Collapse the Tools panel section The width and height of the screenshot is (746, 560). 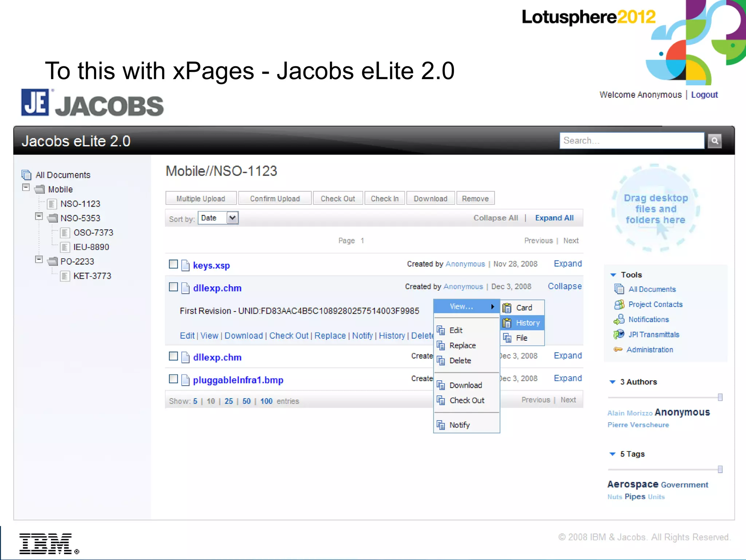pyautogui.click(x=613, y=275)
